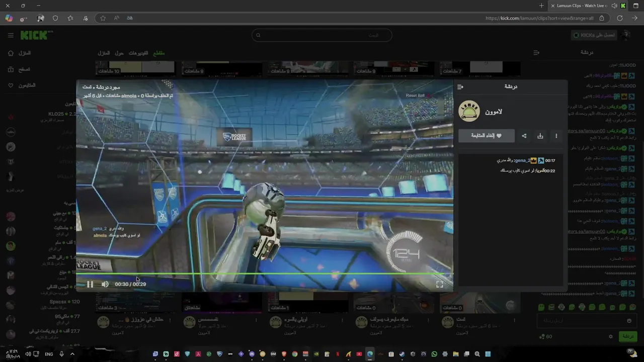
Task: Open the translate page icon in address bar
Action: click(130, 18)
